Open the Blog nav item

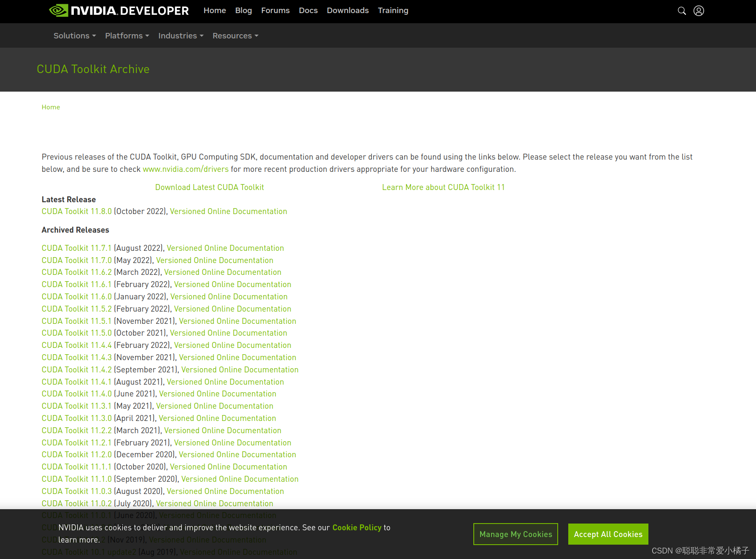243,11
